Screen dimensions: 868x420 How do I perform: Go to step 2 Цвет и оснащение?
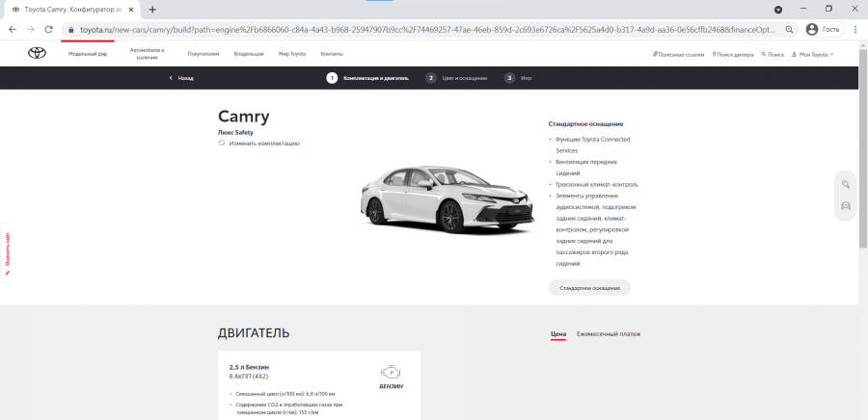coord(457,78)
